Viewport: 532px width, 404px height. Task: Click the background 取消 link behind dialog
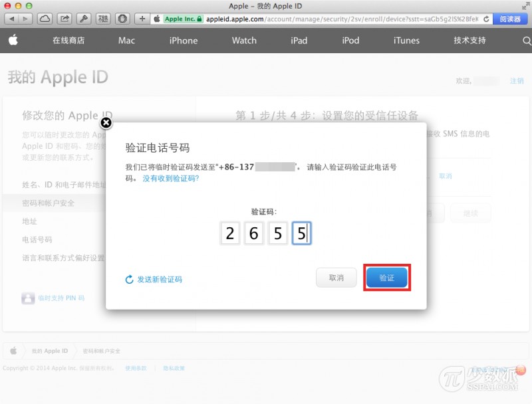(446, 176)
